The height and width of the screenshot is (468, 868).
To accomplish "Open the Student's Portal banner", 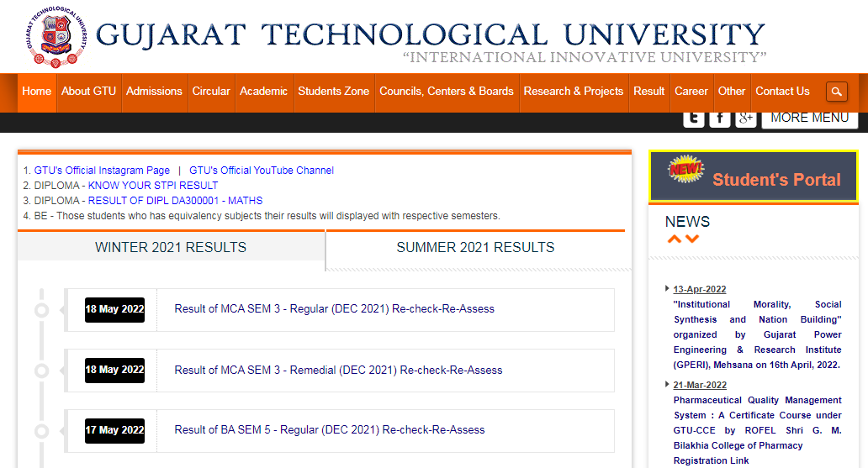I will 754,176.
